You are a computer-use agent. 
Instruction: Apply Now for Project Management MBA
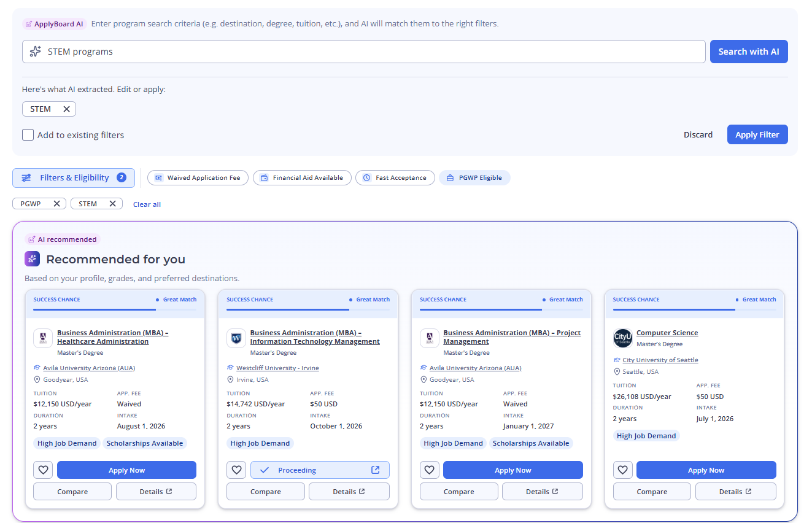pos(513,470)
